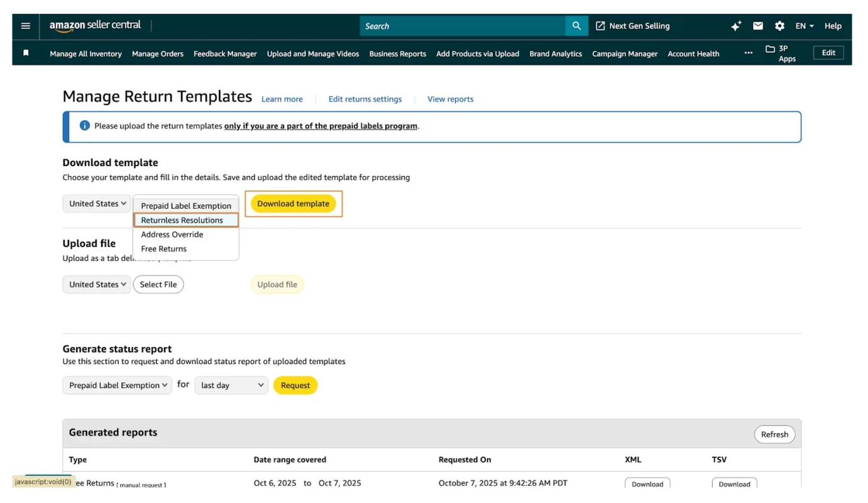Open messages via the envelope icon
This screenshot has width=868, height=503.
click(x=757, y=26)
